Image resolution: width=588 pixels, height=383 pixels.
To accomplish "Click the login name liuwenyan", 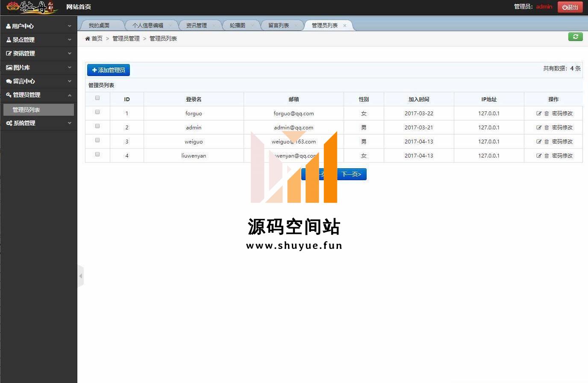I will [x=194, y=156].
